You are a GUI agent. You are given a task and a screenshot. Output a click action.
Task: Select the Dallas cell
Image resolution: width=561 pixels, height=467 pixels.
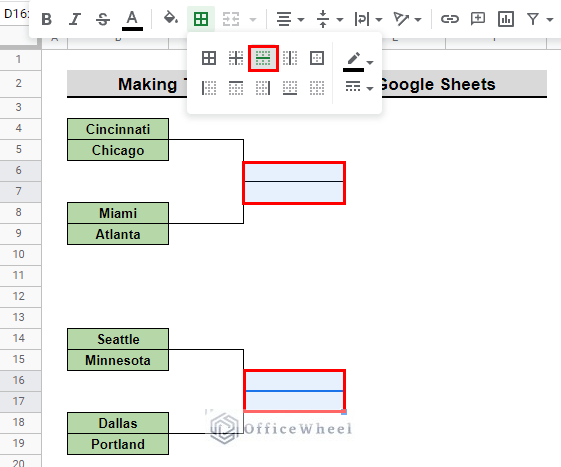pyautogui.click(x=118, y=423)
